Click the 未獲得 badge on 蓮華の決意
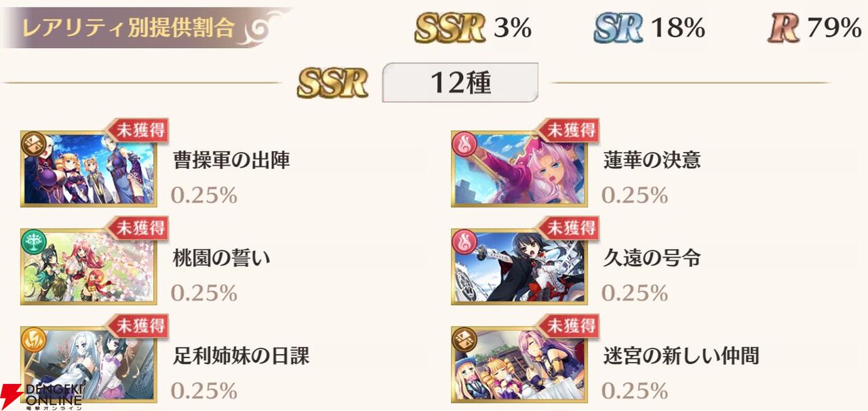Viewport: 868px width, 411px height. click(569, 130)
